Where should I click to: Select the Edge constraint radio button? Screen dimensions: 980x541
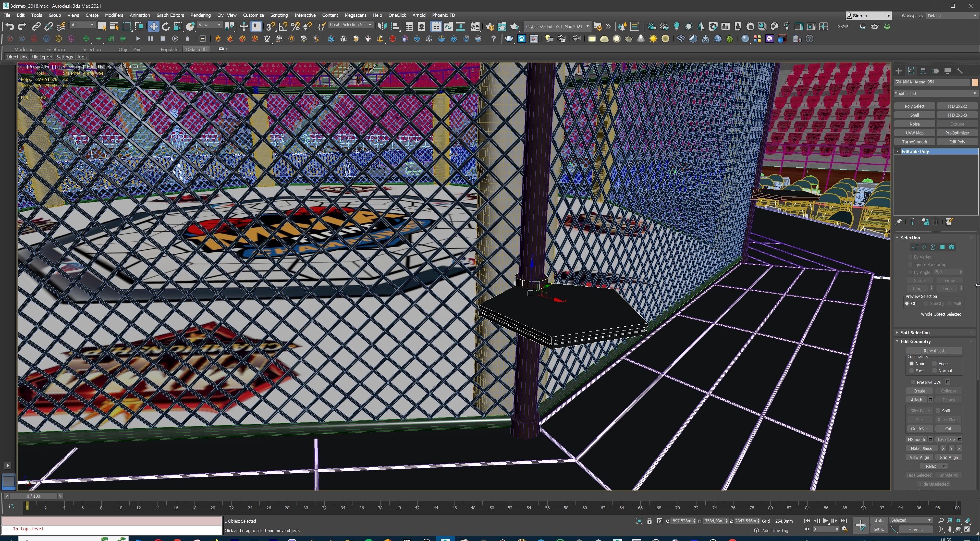click(x=934, y=364)
